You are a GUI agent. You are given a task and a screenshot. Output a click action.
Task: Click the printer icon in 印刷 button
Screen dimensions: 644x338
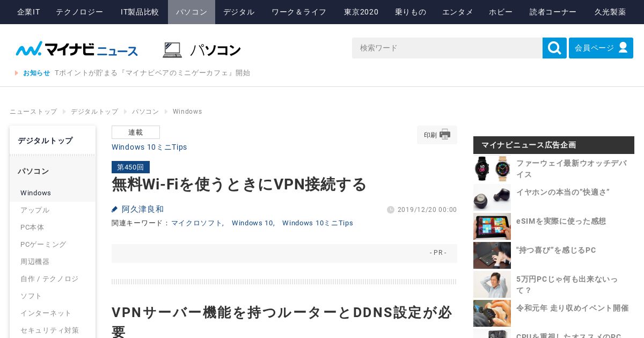click(x=445, y=135)
